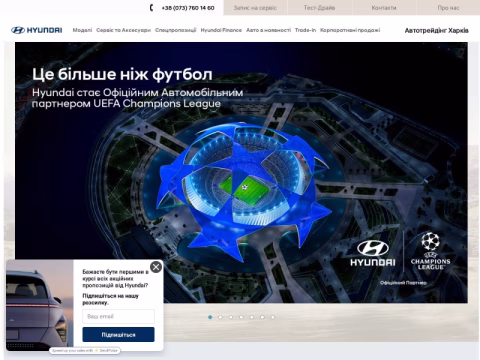
Task: Click the Офіційний Партнер caption
Action: [x=403, y=283]
